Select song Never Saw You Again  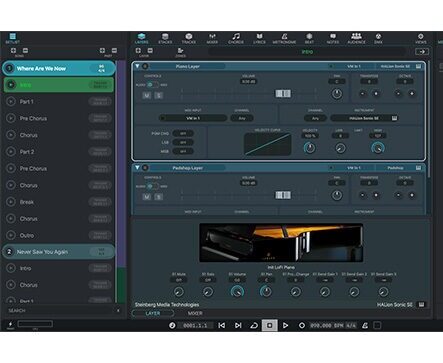[59, 252]
